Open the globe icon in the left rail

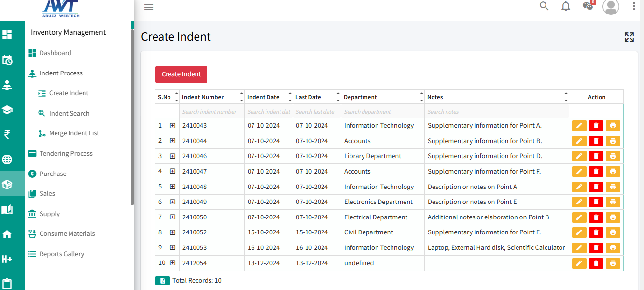[7, 159]
